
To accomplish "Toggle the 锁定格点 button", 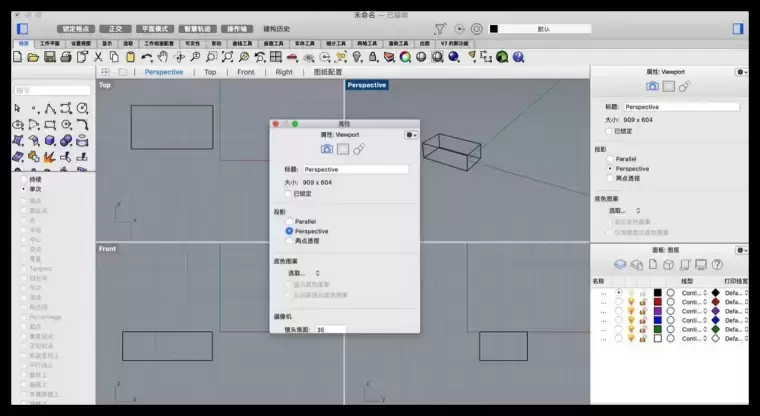I will 76,29.
